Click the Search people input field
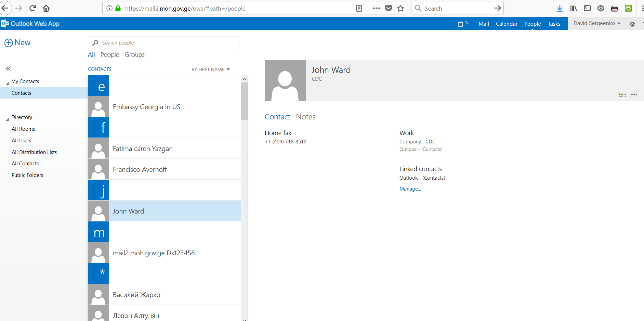The height and width of the screenshot is (321, 644). pyautogui.click(x=168, y=43)
